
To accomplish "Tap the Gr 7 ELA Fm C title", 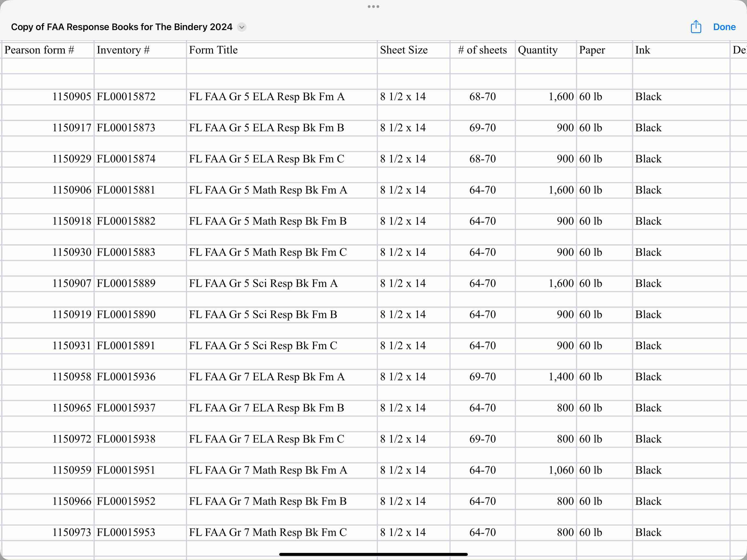I will click(x=266, y=439).
